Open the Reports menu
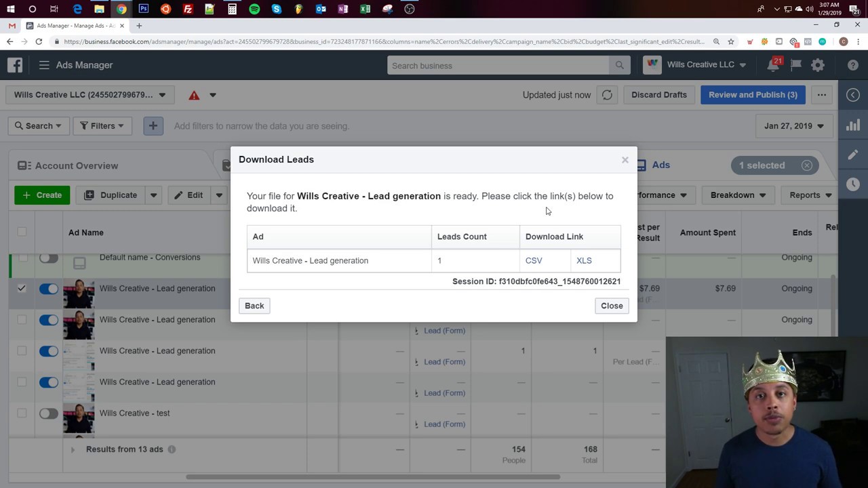868x488 pixels. tap(811, 195)
